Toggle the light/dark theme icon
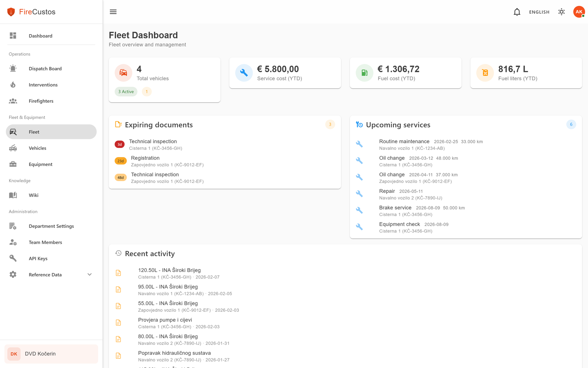Viewport: 588px width, 368px height. (x=561, y=12)
